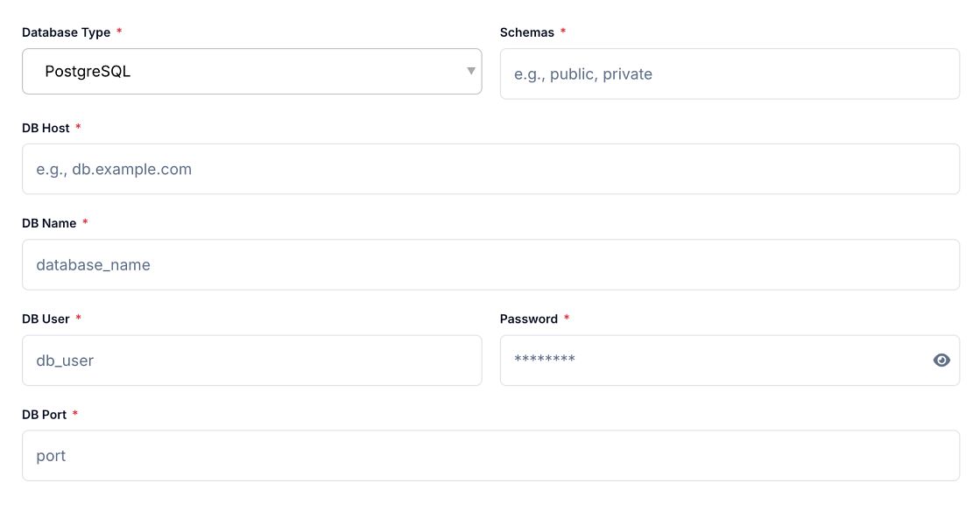
Task: Click the Database Type label
Action: (66, 32)
